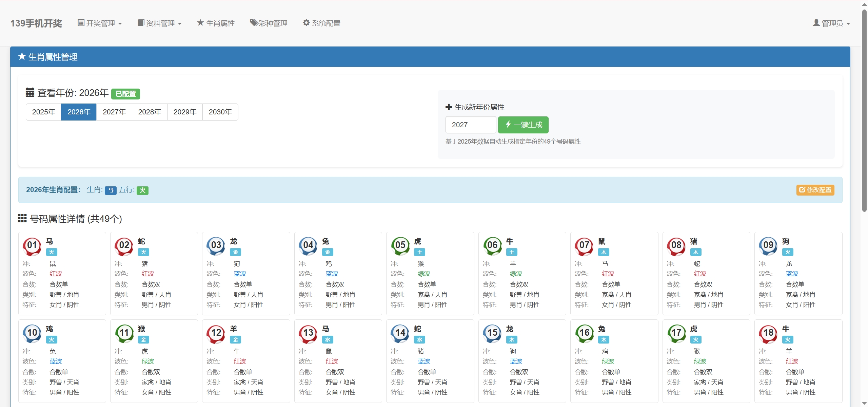The height and width of the screenshot is (407, 868).
Task: Click the blue number 14 ball icon
Action: pos(400,333)
